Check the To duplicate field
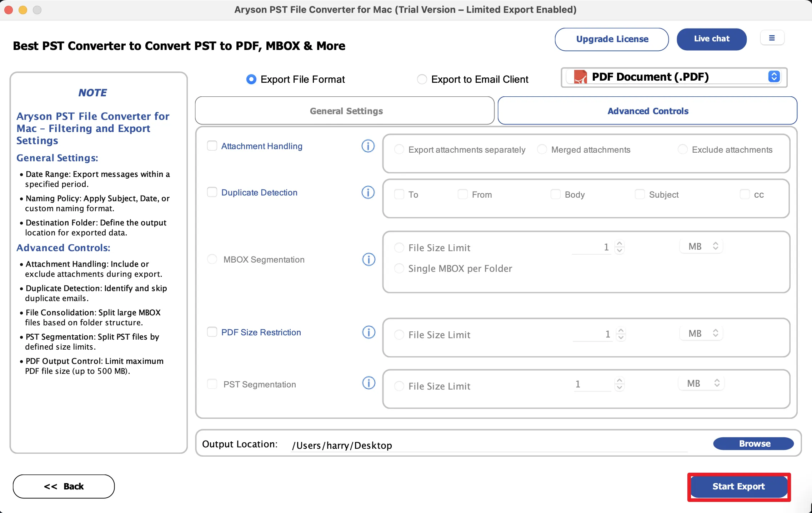The image size is (812, 513). pyautogui.click(x=399, y=194)
